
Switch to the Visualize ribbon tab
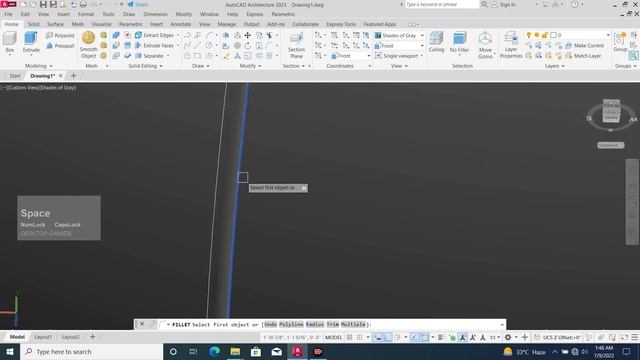coord(101,24)
